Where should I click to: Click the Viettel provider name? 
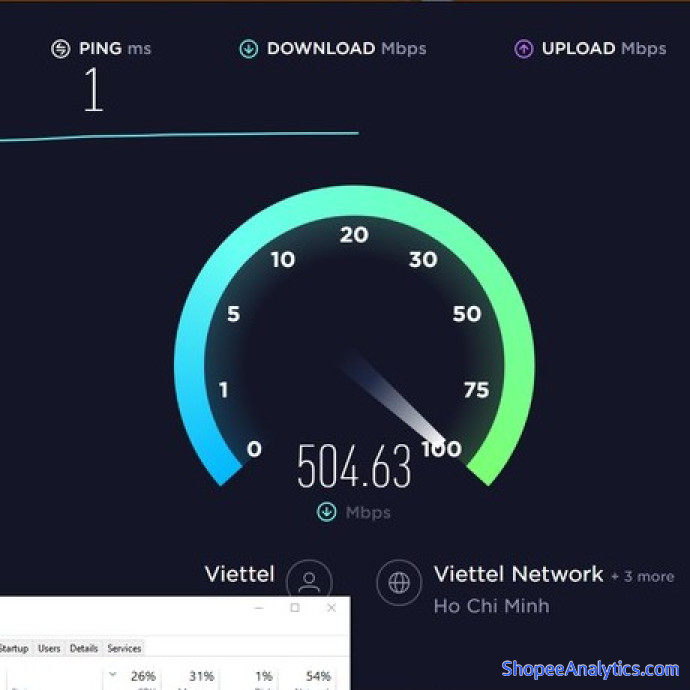coord(240,574)
